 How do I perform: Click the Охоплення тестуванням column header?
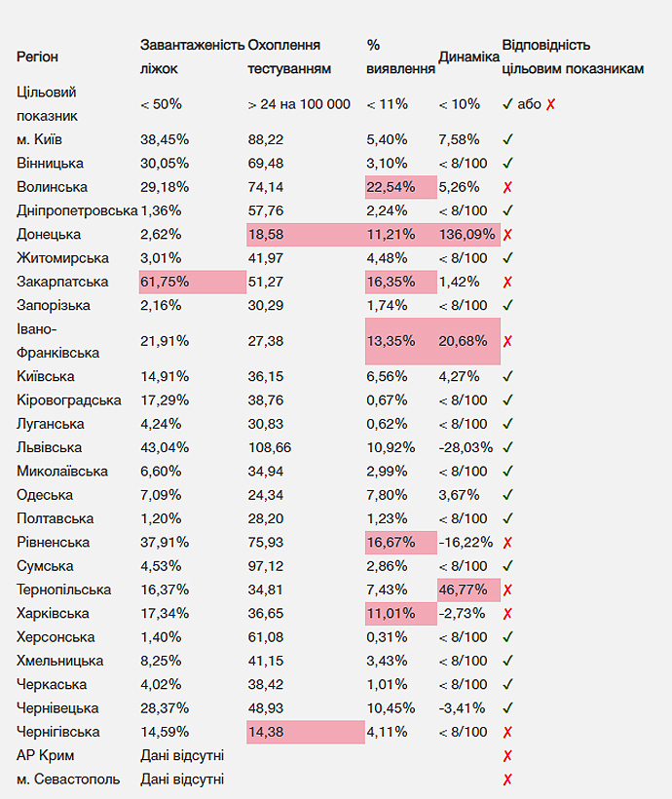[x=289, y=57]
